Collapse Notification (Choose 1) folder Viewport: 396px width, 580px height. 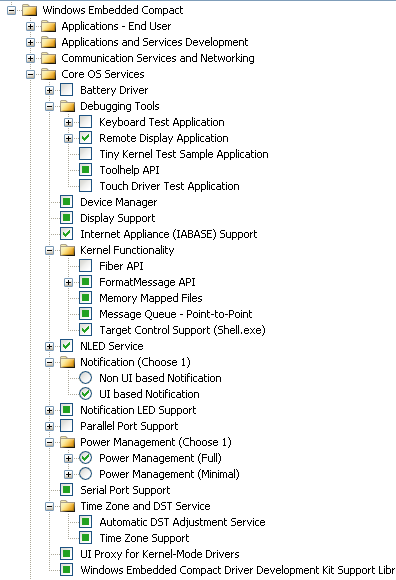click(x=50, y=362)
